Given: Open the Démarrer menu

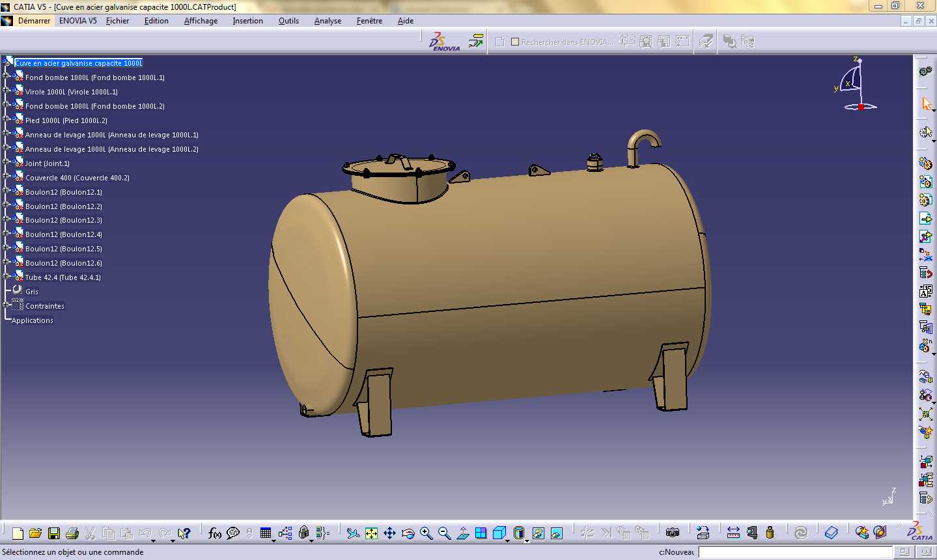Looking at the screenshot, I should [34, 21].
